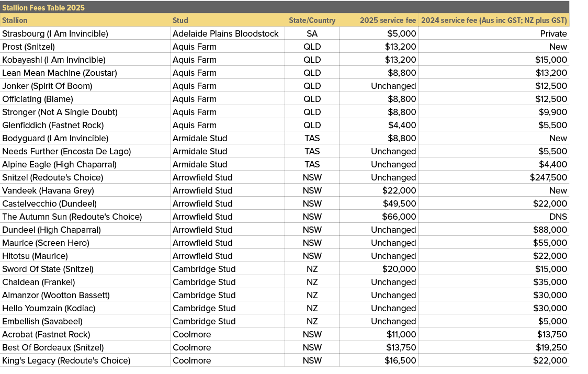Click the SA state cell for Strasbourg
588x374 pixels.
(x=312, y=33)
